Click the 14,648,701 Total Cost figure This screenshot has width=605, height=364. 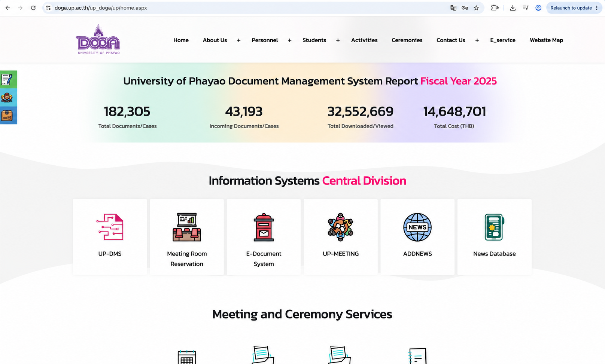pyautogui.click(x=454, y=111)
